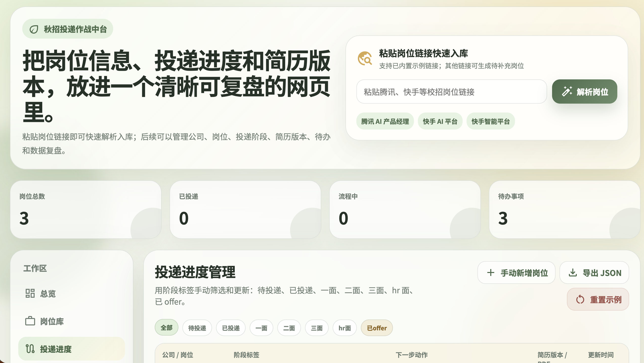Pick the 快手智能平台 example chip
Screen dimensions: 644x363
tap(491, 121)
